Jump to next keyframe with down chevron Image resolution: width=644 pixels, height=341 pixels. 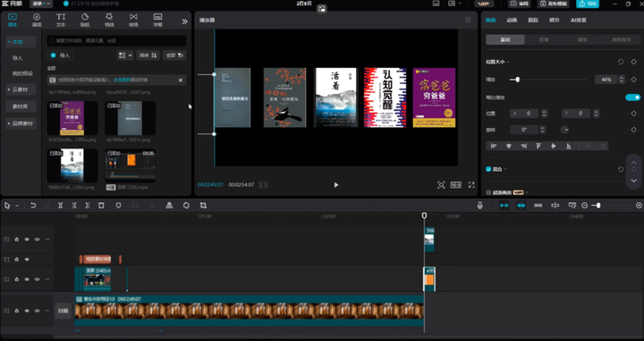point(634,181)
